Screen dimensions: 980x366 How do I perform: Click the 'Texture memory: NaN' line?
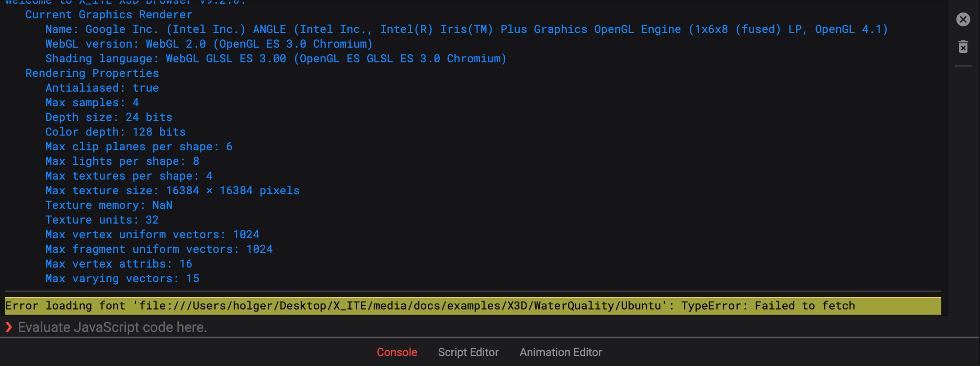click(x=109, y=205)
